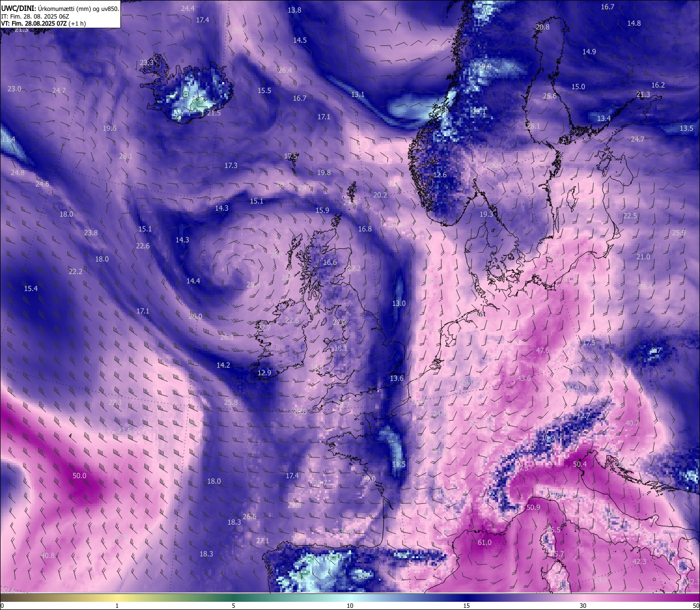This screenshot has width=700, height=610.
Task: Click the 15.5 value east of Iceland
Action: pos(264,90)
